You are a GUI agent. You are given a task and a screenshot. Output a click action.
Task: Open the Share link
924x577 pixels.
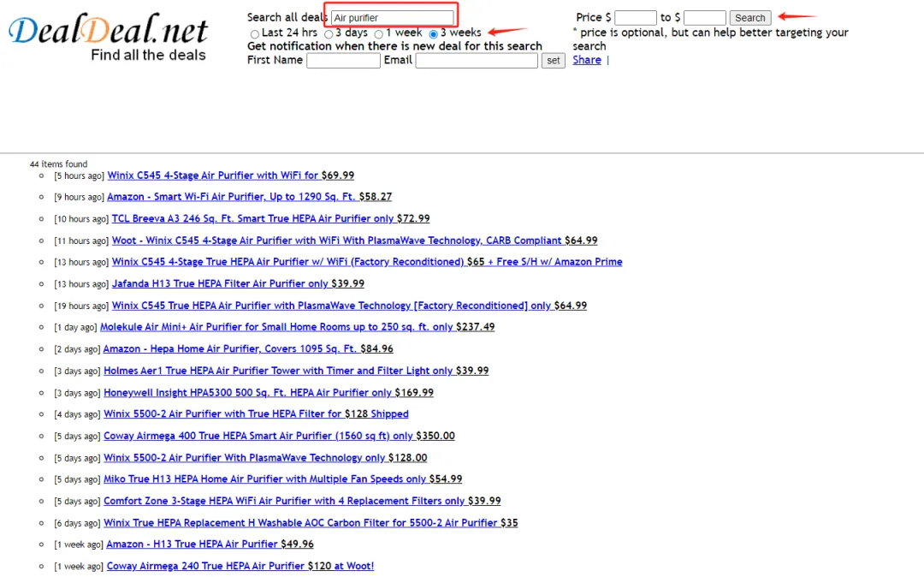[587, 60]
